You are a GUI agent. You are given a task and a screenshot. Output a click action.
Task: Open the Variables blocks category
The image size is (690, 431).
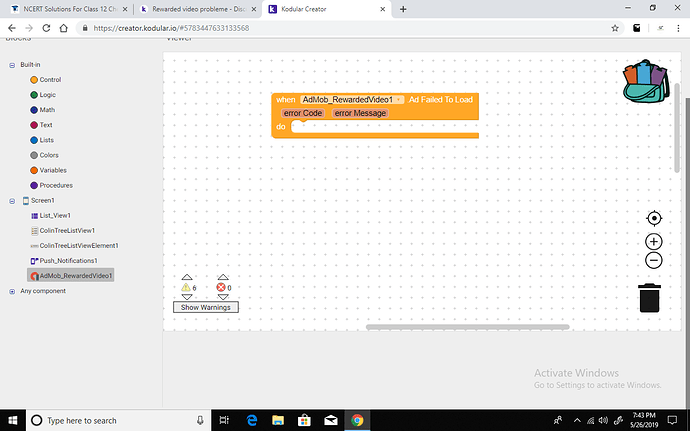click(48, 170)
